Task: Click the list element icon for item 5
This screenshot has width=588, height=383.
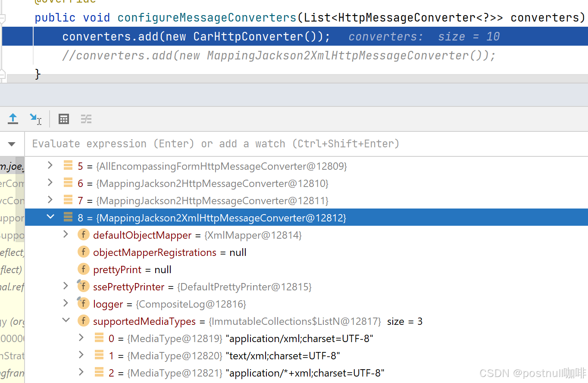Action: pyautogui.click(x=68, y=166)
